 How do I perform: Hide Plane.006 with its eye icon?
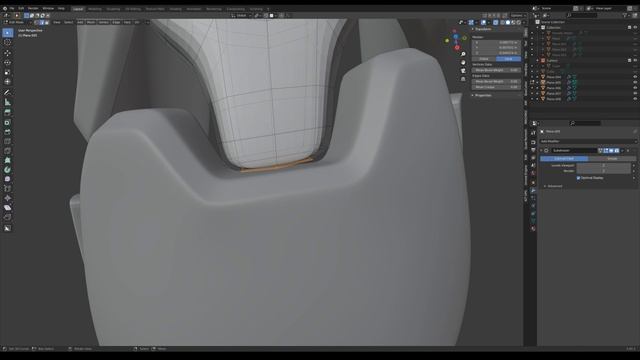point(635,88)
